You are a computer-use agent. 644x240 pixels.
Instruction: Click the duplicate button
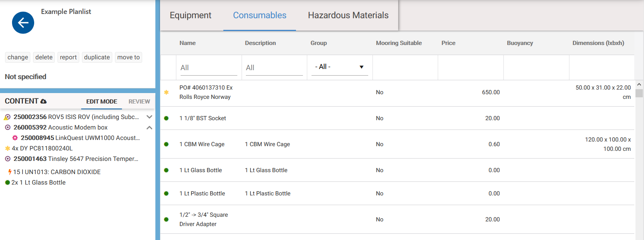tap(97, 57)
